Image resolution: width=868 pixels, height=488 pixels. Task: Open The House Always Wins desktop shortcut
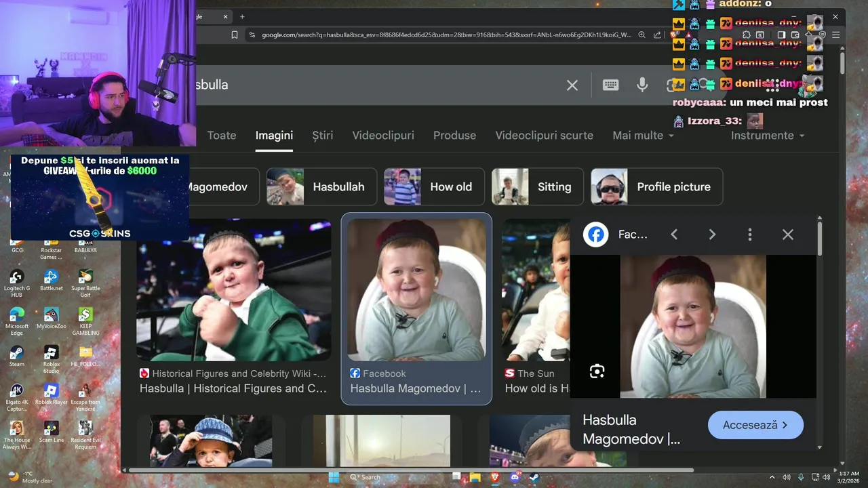coord(17,435)
